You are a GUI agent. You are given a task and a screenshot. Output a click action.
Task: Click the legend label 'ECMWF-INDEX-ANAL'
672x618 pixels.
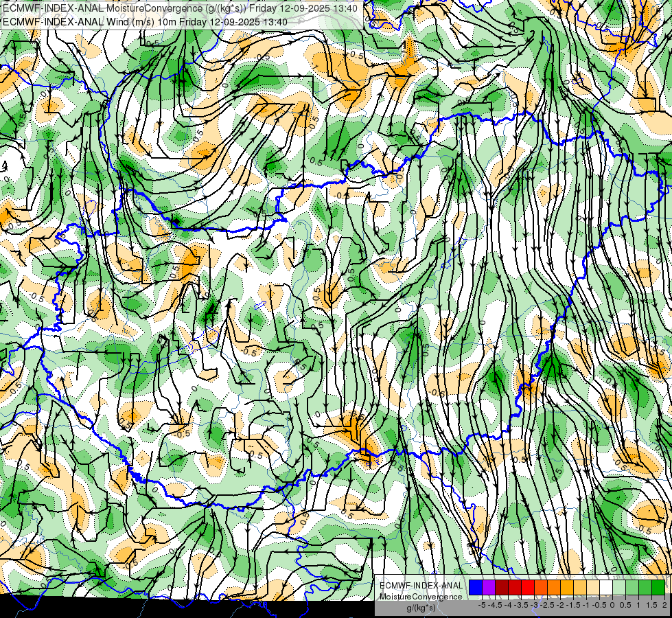421,586
